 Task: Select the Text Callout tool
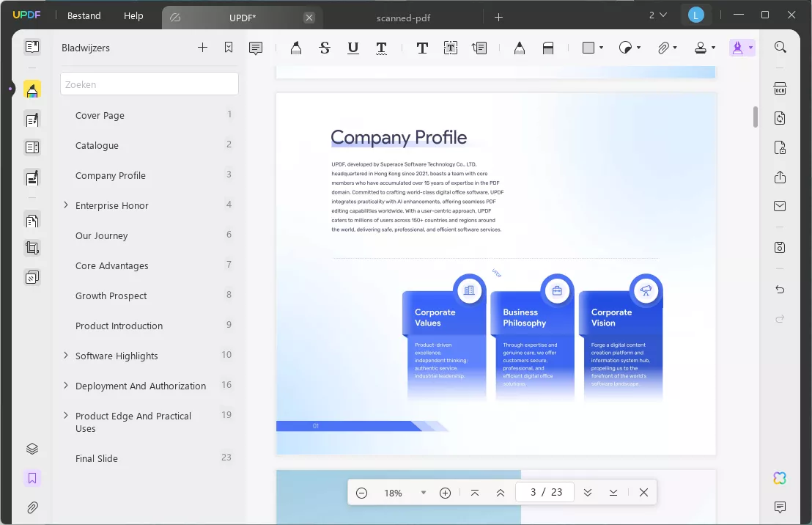coord(479,48)
